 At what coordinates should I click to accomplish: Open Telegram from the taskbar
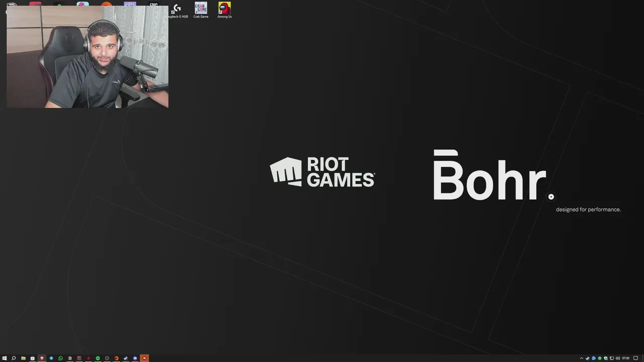click(51, 358)
